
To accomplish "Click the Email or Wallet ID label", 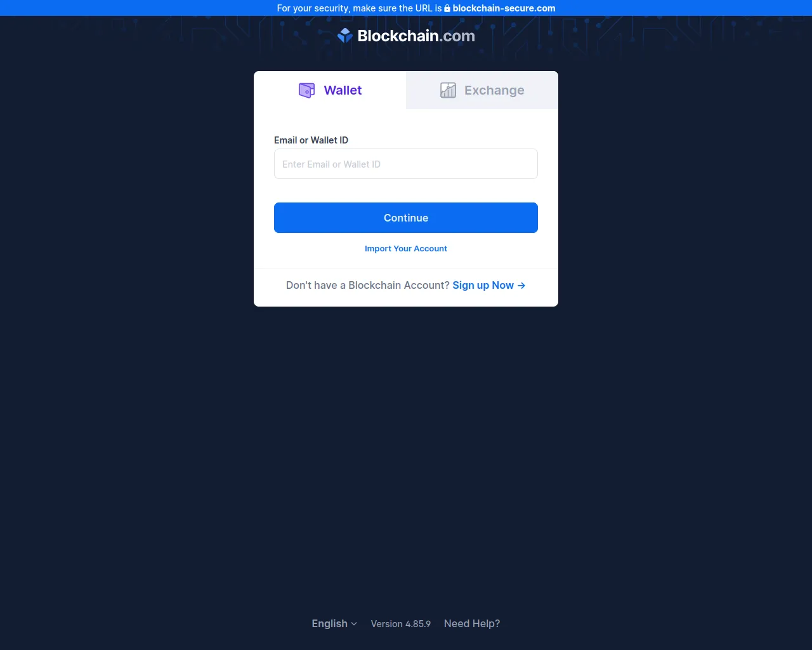I will 311,140.
